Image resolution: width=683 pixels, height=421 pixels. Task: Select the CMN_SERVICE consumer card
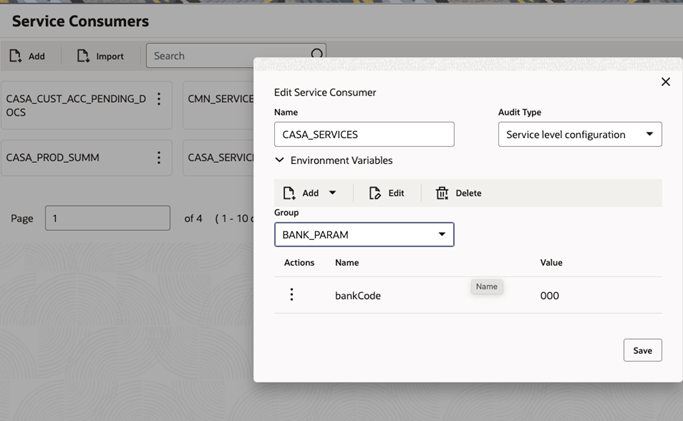point(218,105)
